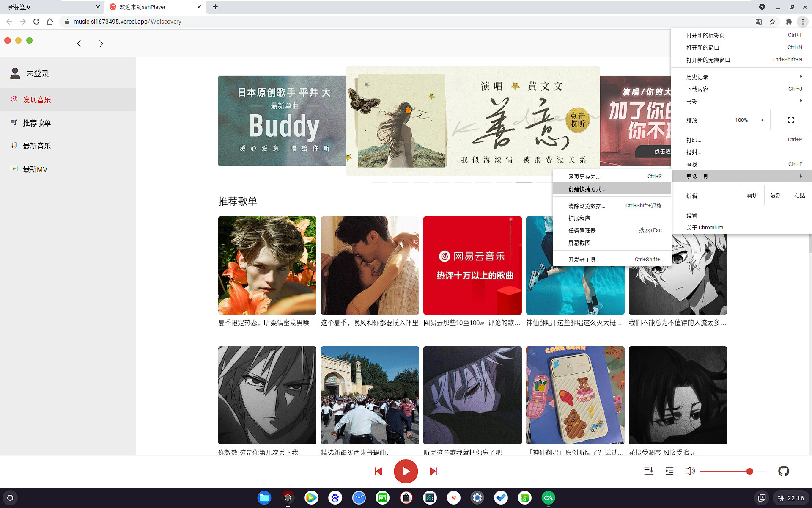Open 推荐歌单 in the sidebar

point(68,123)
